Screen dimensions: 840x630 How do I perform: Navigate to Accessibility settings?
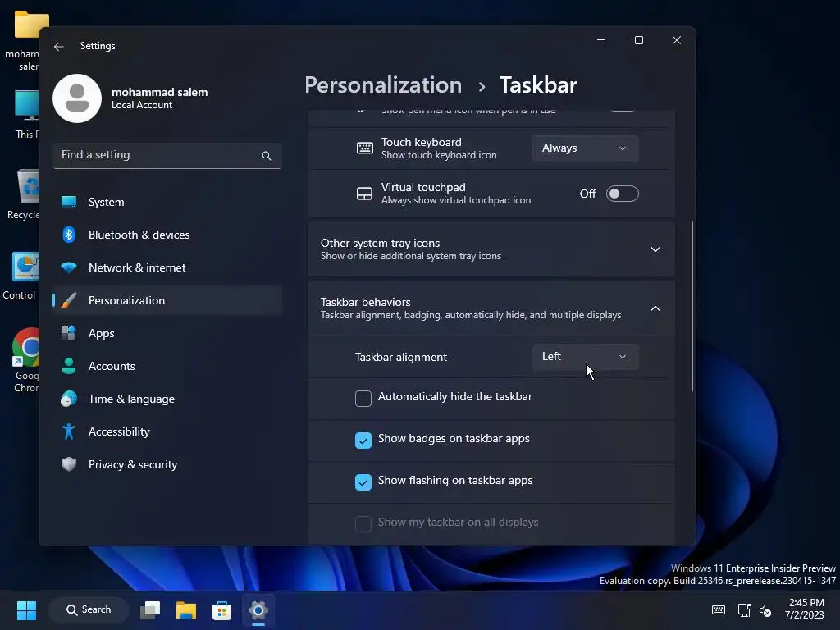coord(167,431)
